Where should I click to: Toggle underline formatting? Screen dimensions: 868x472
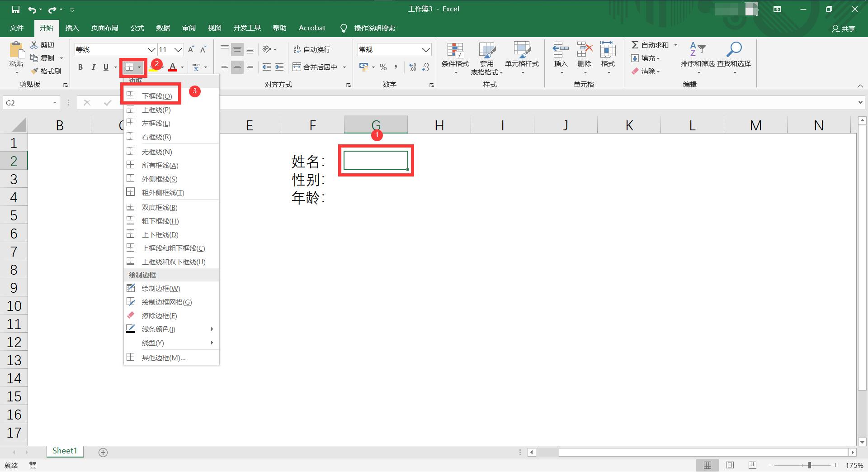(x=104, y=67)
